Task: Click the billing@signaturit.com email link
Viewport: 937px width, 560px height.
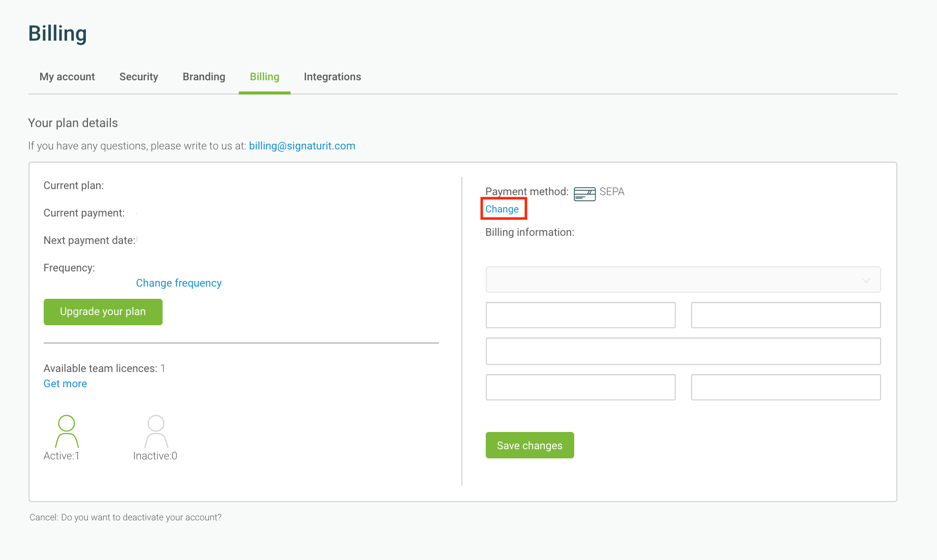Action: [x=302, y=146]
